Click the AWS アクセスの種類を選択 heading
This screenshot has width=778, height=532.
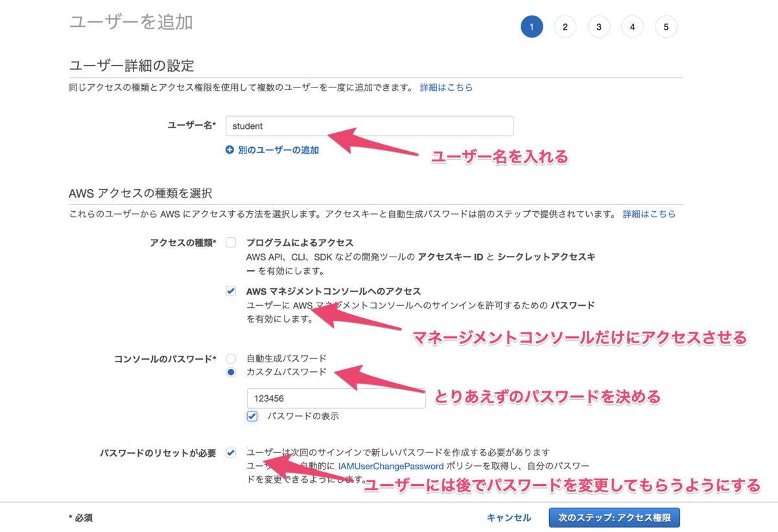point(141,193)
